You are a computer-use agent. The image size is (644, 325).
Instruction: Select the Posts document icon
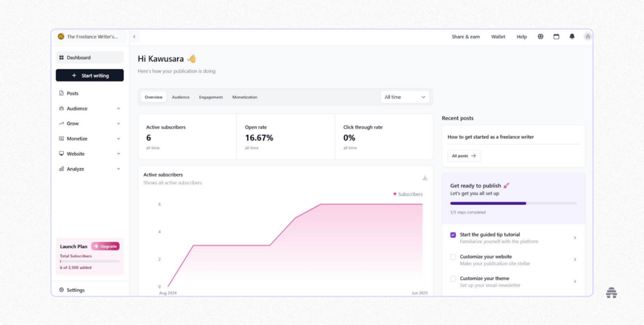pyautogui.click(x=61, y=93)
